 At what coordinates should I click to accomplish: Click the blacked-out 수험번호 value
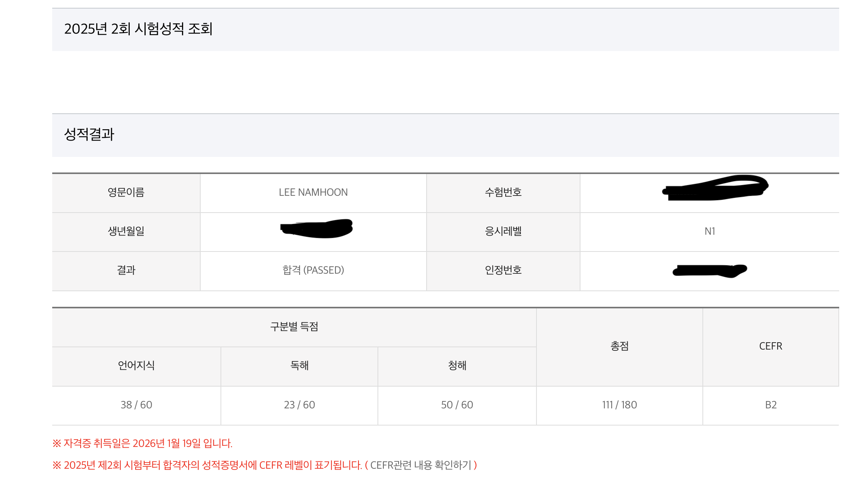coord(715,189)
